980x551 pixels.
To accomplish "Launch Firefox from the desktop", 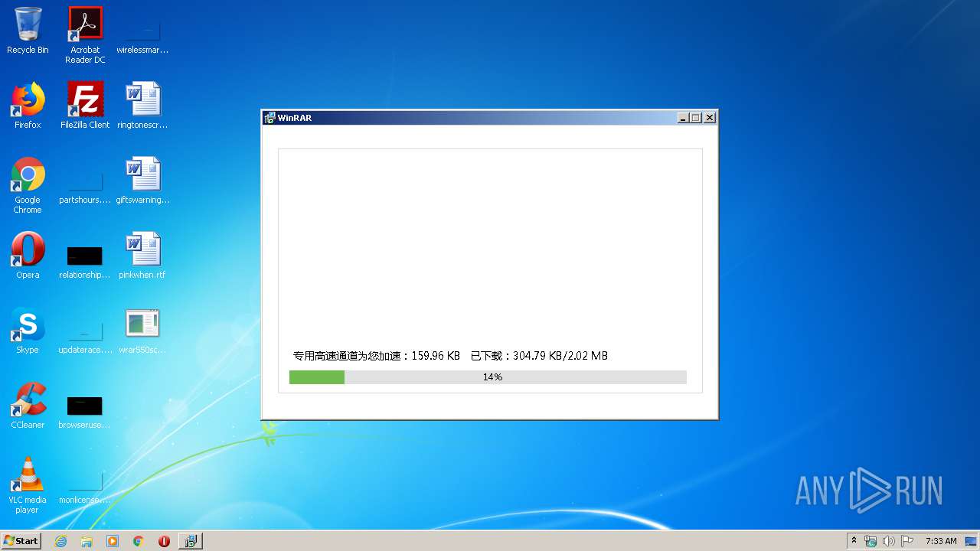I will pyautogui.click(x=28, y=106).
